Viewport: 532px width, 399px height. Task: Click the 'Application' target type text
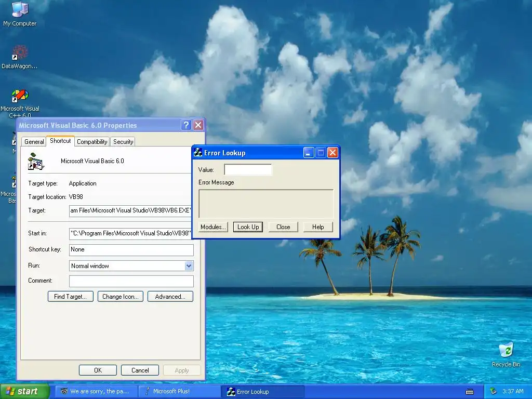pos(83,183)
